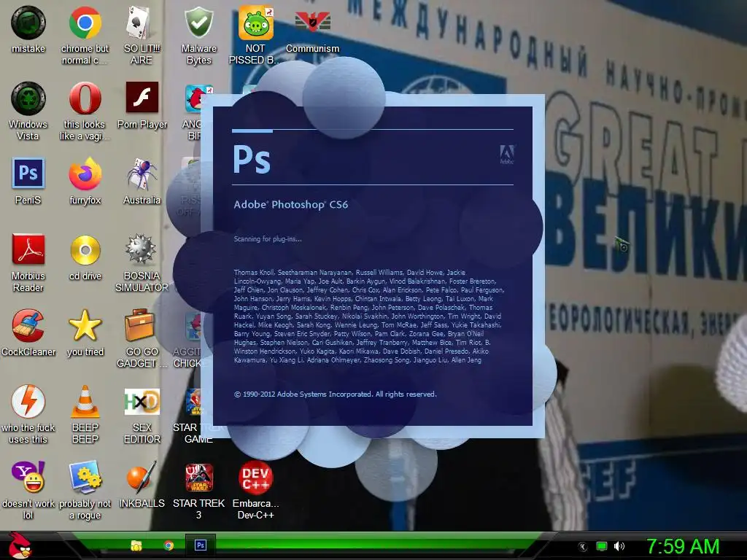This screenshot has width=747, height=560.
Task: Launch the 'INKBALLS' desktop icon
Action: (x=142, y=477)
